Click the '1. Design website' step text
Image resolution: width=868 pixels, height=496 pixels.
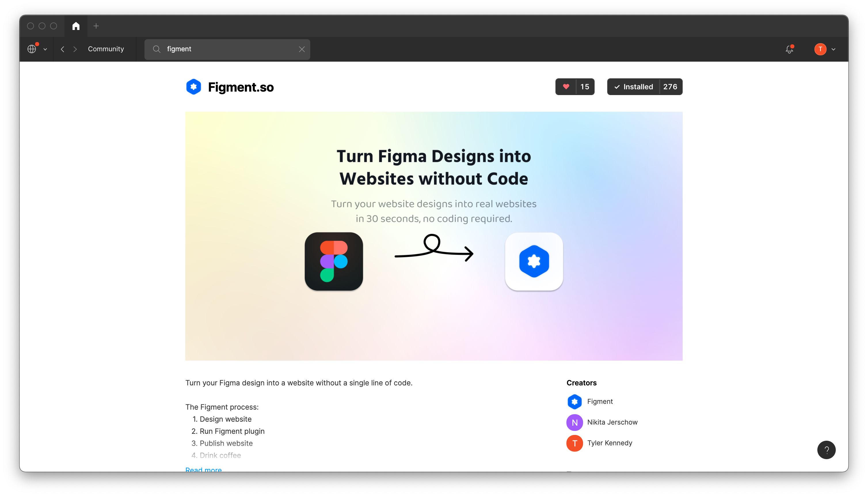[222, 419]
